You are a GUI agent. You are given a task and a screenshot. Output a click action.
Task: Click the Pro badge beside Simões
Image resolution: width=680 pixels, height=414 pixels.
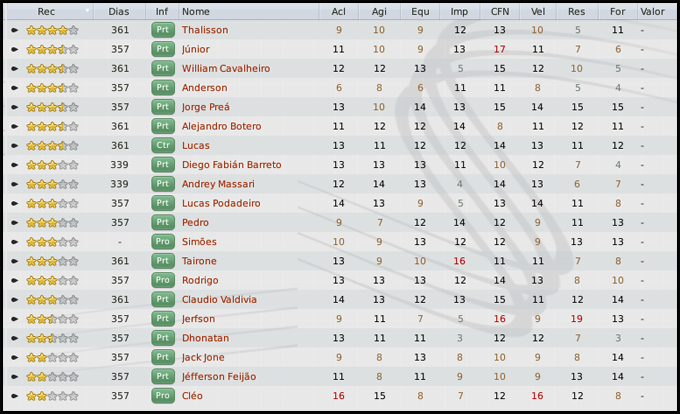[x=162, y=242]
